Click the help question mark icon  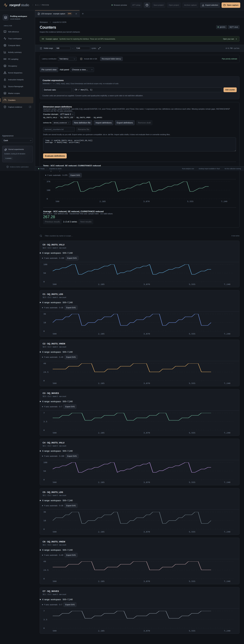(147, 5)
